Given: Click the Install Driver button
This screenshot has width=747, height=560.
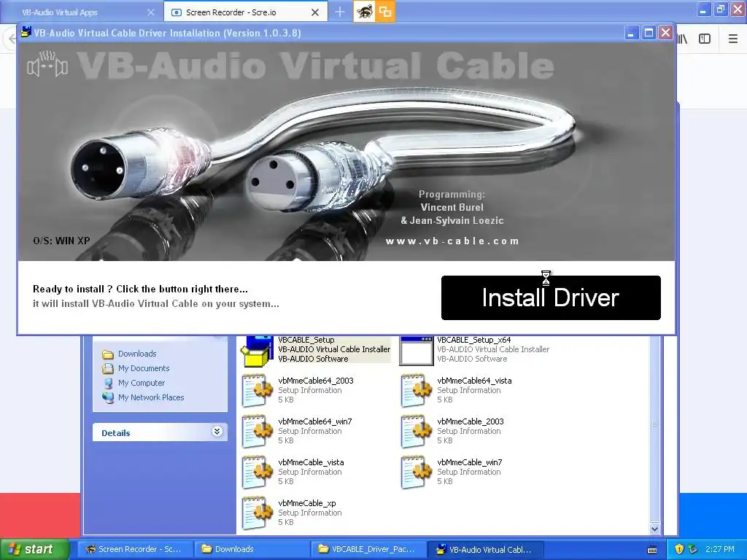Looking at the screenshot, I should tap(551, 297).
